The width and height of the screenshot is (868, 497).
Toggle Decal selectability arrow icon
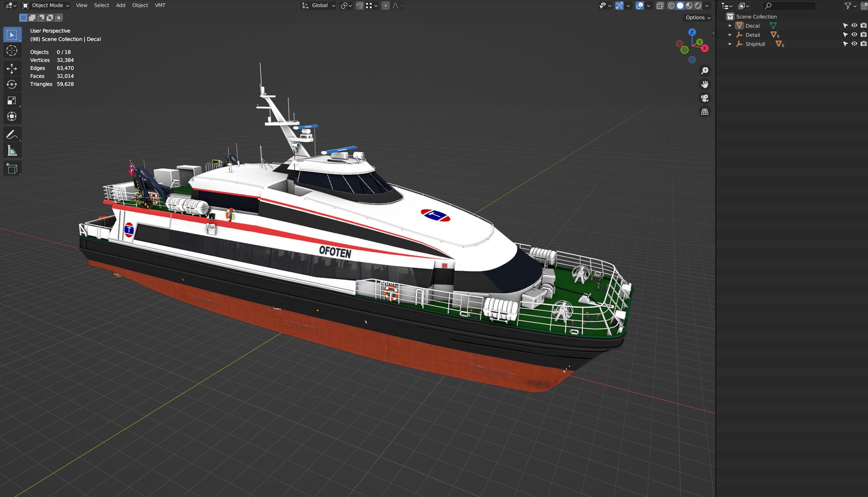(845, 26)
